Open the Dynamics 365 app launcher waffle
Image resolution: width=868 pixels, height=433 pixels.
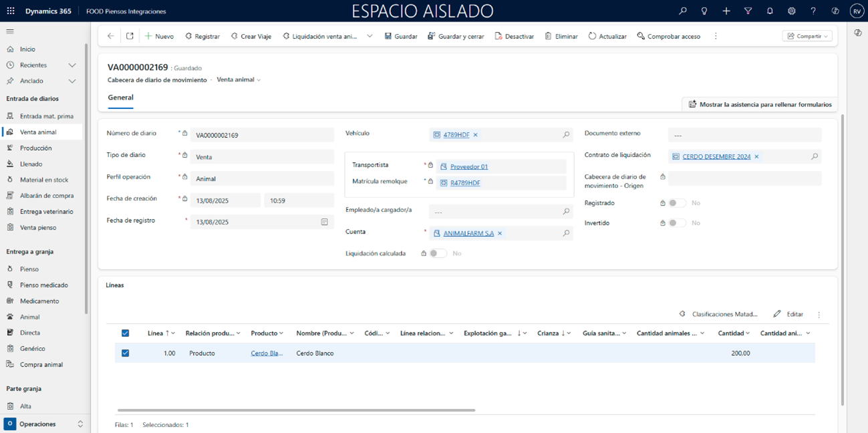pyautogui.click(x=11, y=11)
